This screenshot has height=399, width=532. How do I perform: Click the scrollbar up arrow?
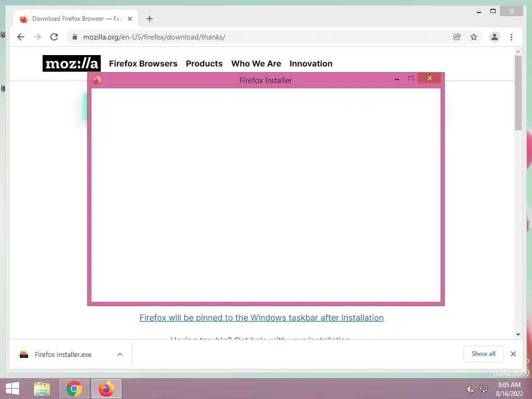[518, 51]
